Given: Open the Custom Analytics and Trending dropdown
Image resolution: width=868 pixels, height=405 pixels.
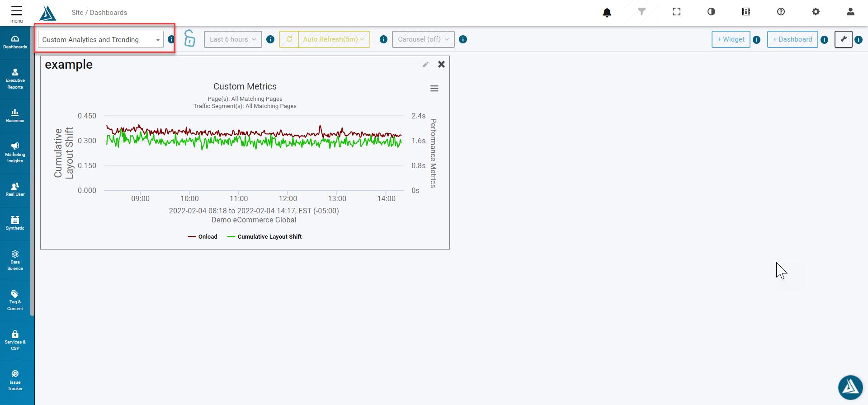Looking at the screenshot, I should point(100,40).
